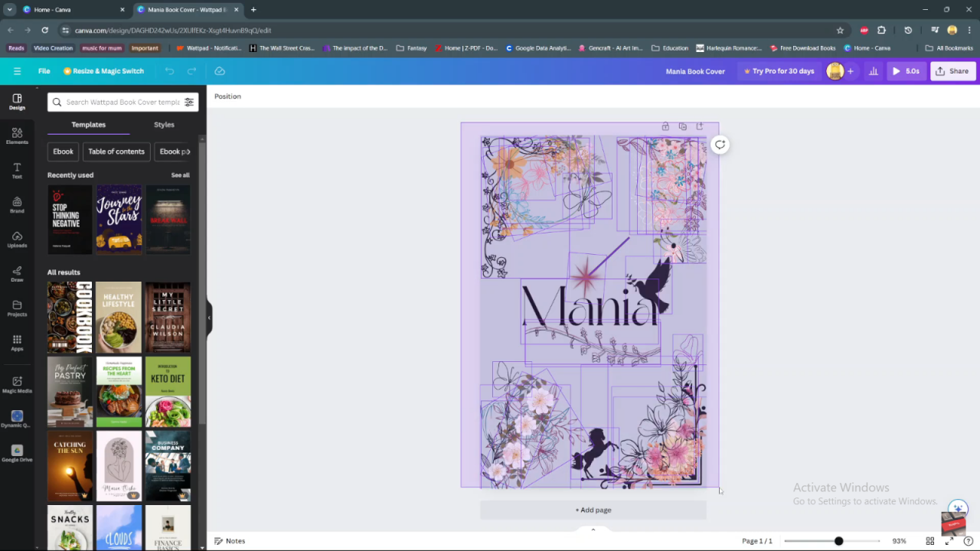The width and height of the screenshot is (980, 551).
Task: Bookmark this page with star icon
Action: point(840,30)
